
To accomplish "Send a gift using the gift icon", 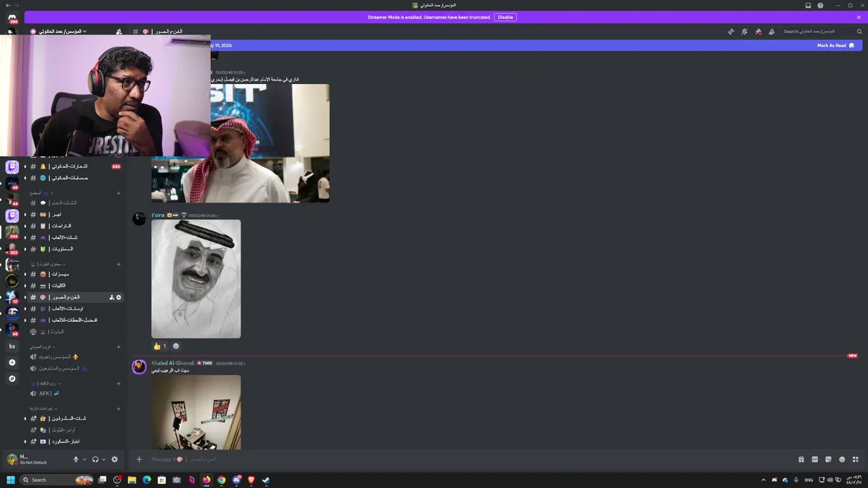I will (x=801, y=460).
